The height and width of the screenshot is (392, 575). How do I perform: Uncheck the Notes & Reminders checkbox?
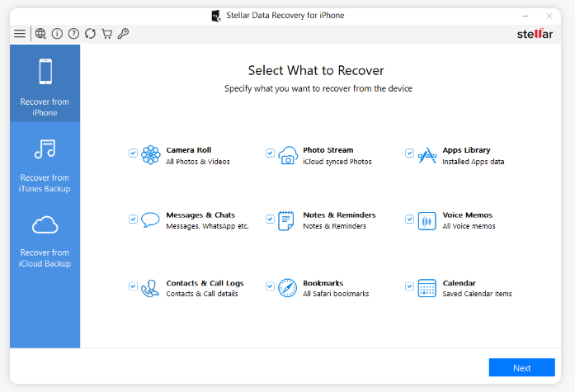click(x=270, y=219)
